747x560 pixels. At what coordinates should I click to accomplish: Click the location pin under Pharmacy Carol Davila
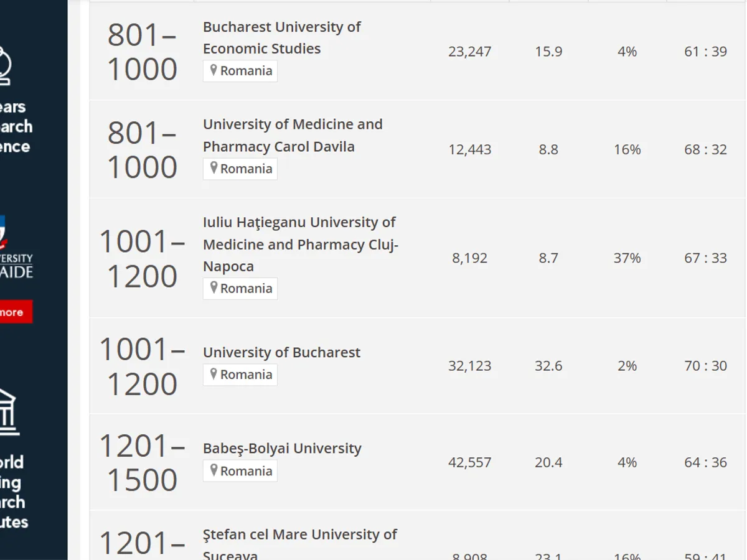pos(214,169)
